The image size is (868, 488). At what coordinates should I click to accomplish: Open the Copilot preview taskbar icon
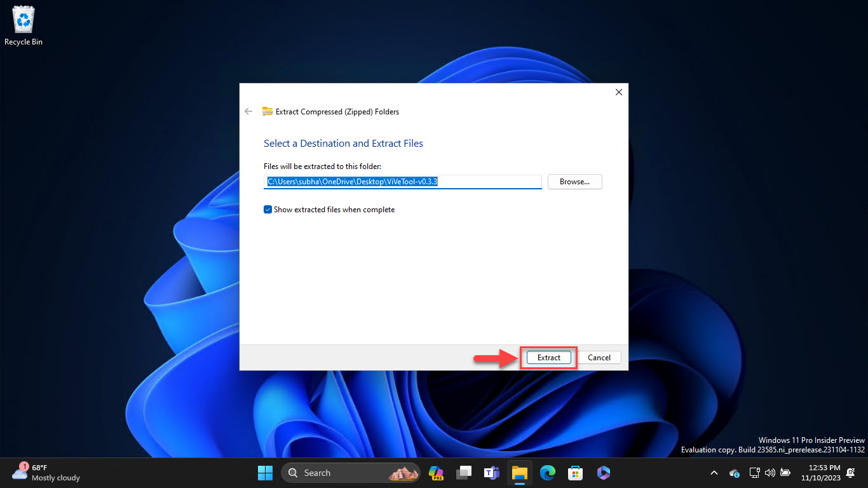(x=436, y=473)
